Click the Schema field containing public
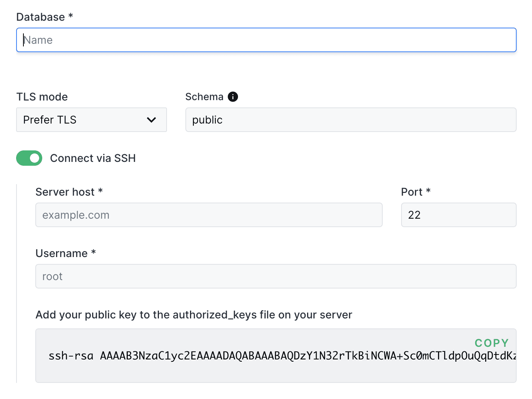532x399 pixels. click(351, 120)
